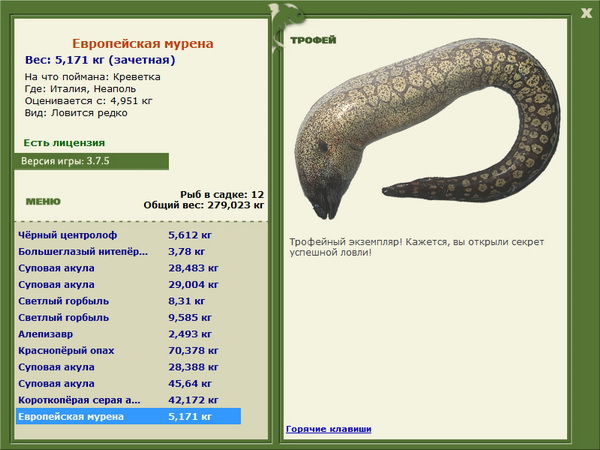Open the МЕНЮ button

point(43,202)
